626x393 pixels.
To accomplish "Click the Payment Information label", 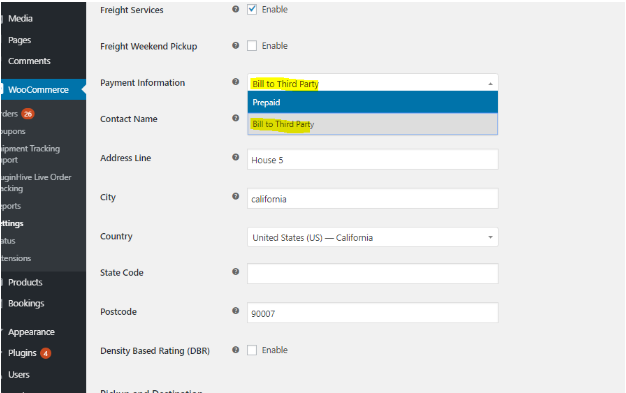I will (143, 83).
